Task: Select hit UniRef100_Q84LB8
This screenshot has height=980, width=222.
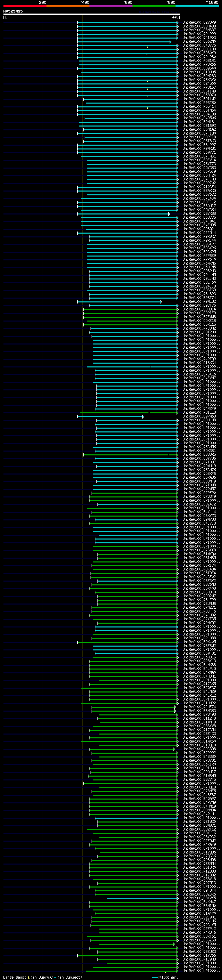Action: pos(199,114)
